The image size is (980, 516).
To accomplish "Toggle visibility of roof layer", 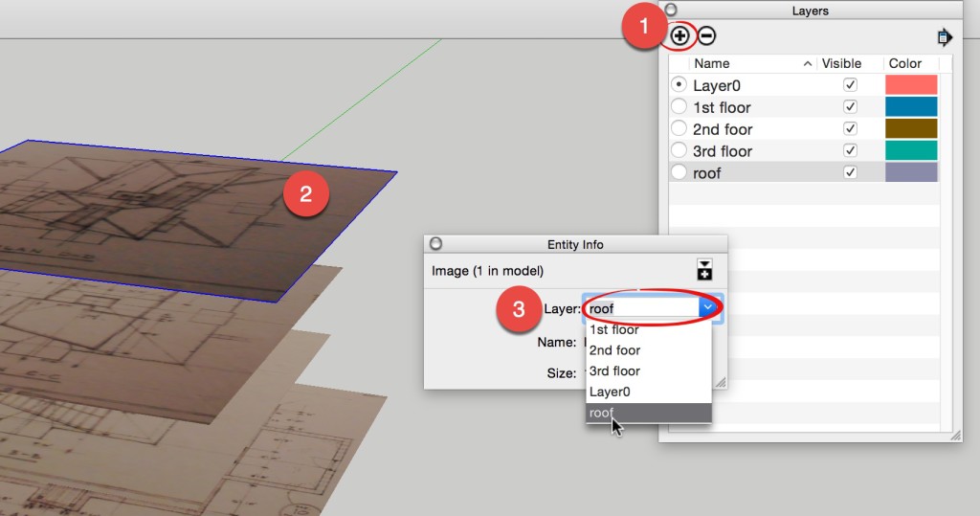I will pyautogui.click(x=850, y=173).
